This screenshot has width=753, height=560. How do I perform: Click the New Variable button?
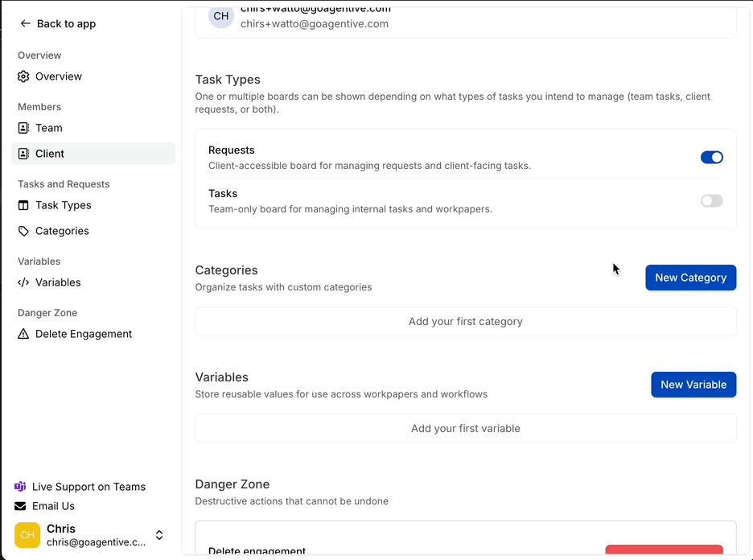click(693, 385)
